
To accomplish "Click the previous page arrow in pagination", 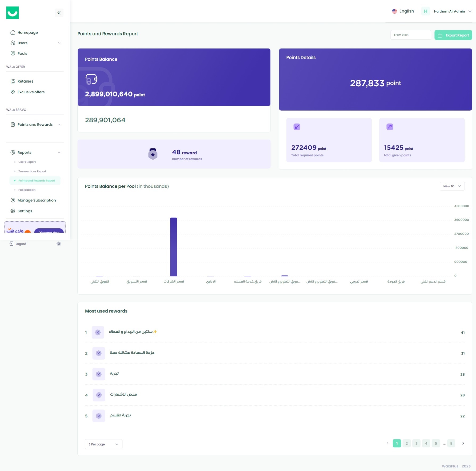I will [x=387, y=443].
